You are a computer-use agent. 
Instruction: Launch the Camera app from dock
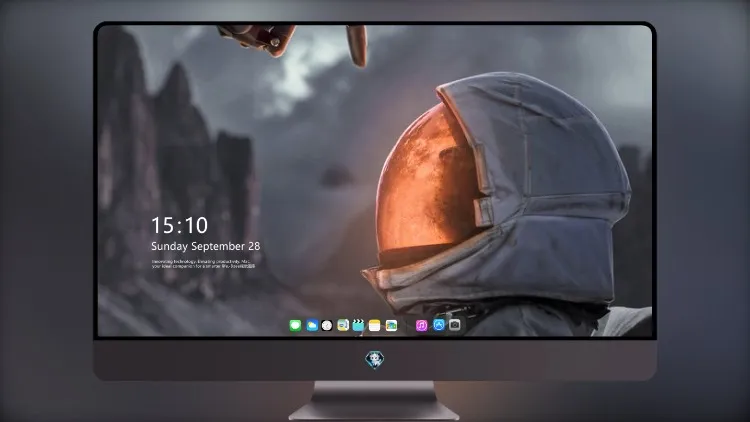pos(455,325)
